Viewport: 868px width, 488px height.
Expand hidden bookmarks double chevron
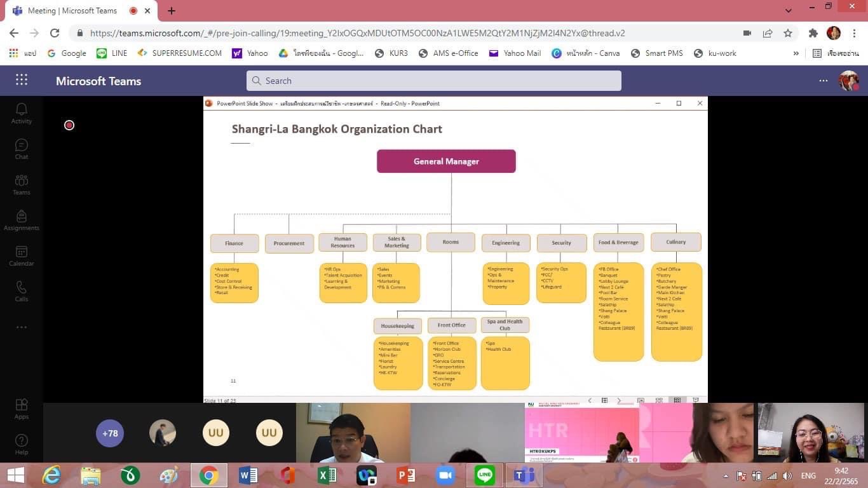[796, 53]
